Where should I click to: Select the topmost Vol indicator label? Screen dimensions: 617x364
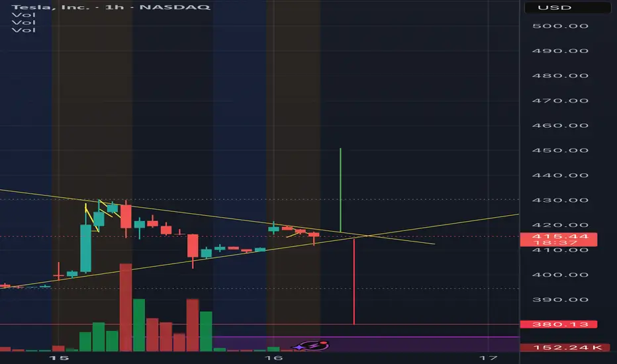[24, 15]
